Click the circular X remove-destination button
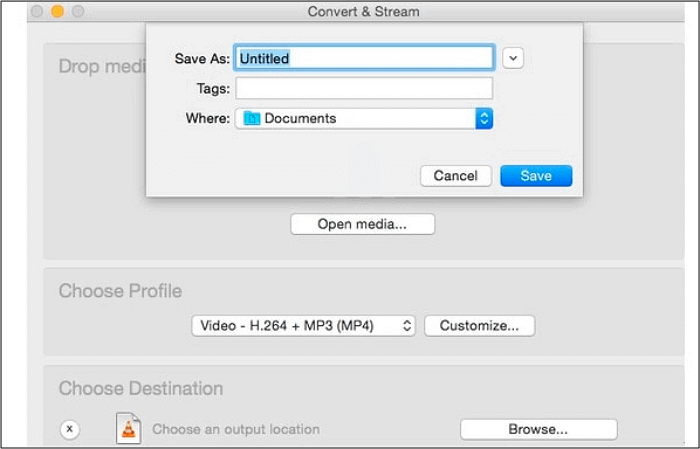Screen dimensions: 700x449 point(69,429)
